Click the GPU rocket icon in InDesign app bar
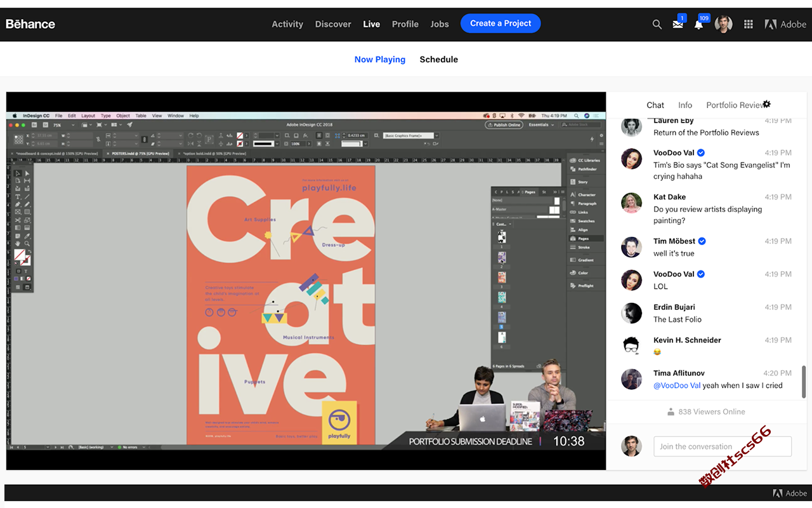 click(x=129, y=124)
